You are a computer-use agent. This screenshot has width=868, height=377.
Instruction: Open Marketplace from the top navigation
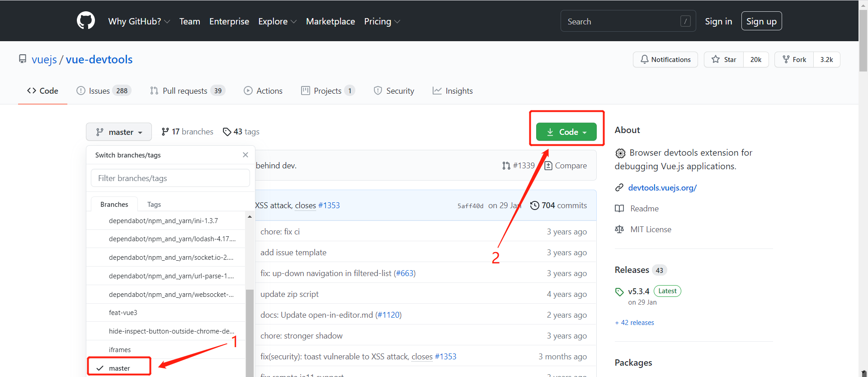click(x=330, y=21)
